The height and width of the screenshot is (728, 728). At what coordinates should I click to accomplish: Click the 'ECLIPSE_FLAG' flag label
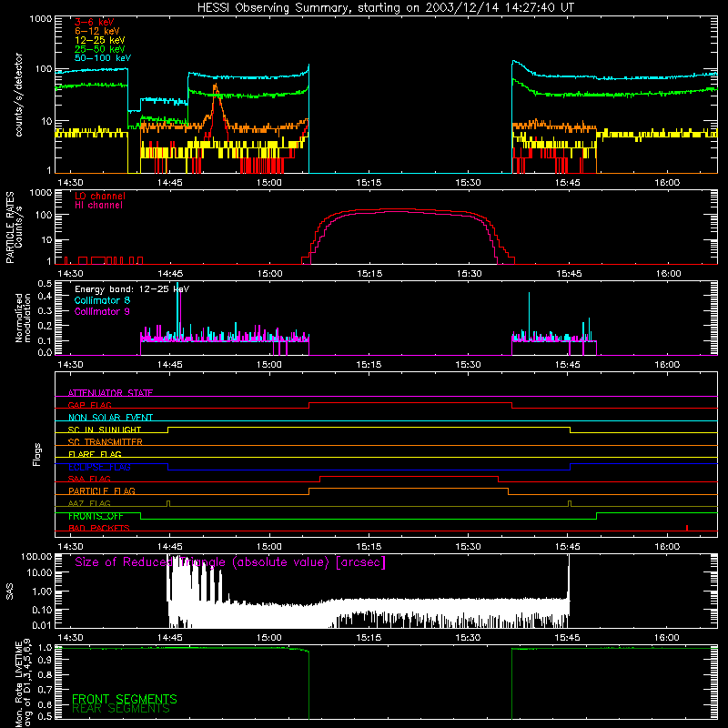(x=99, y=467)
